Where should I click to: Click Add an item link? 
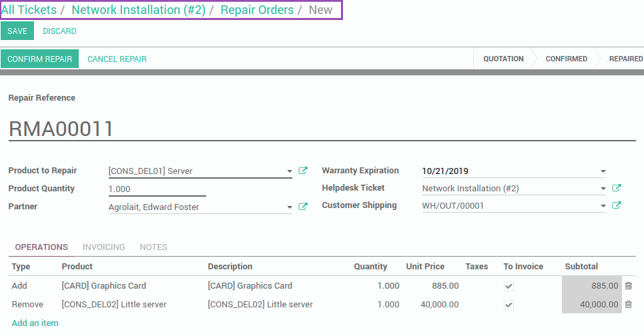pyautogui.click(x=35, y=323)
